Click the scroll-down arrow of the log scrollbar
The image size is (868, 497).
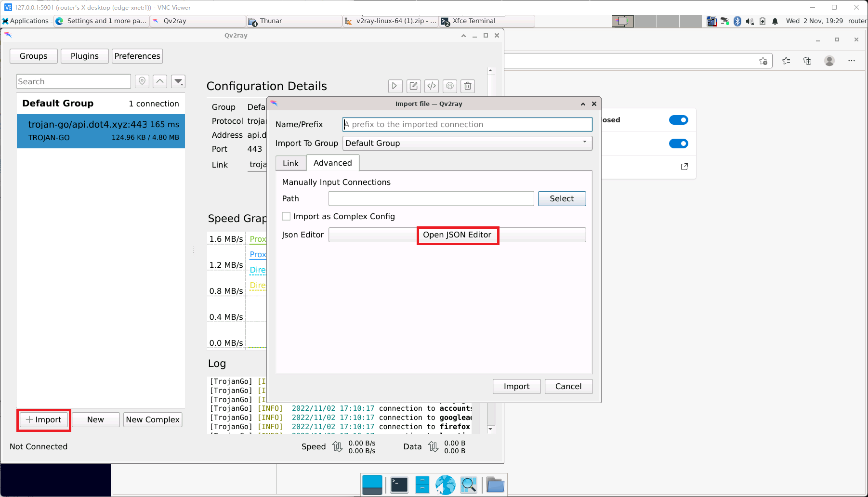490,429
